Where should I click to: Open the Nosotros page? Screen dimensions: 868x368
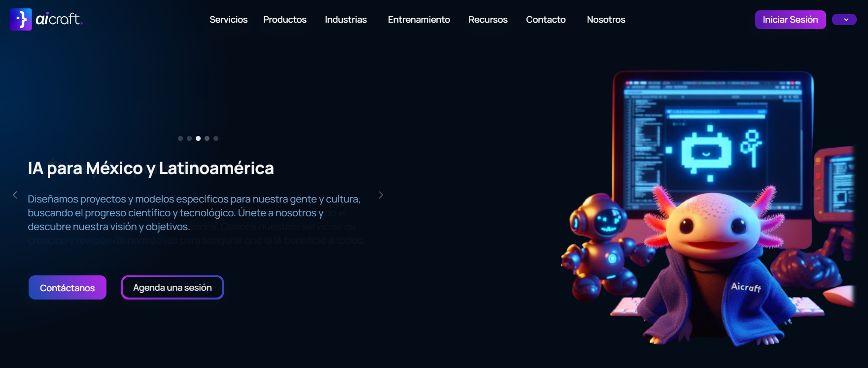tap(606, 20)
